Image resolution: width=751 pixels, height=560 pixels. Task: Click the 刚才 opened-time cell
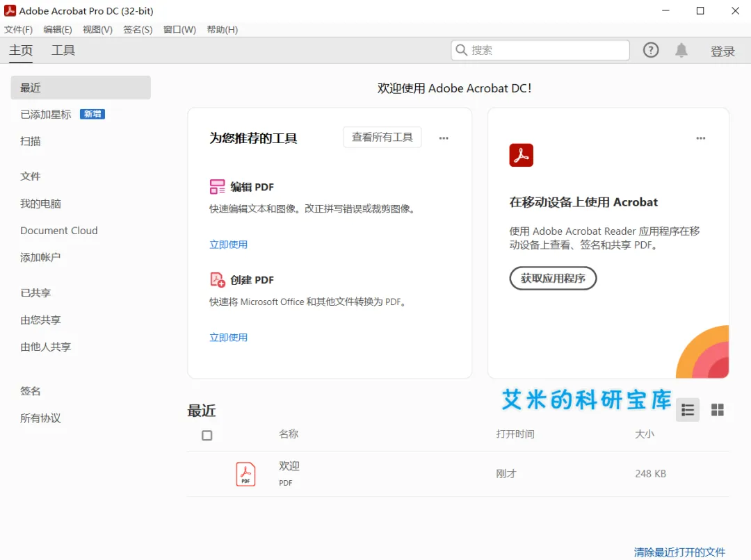[506, 474]
